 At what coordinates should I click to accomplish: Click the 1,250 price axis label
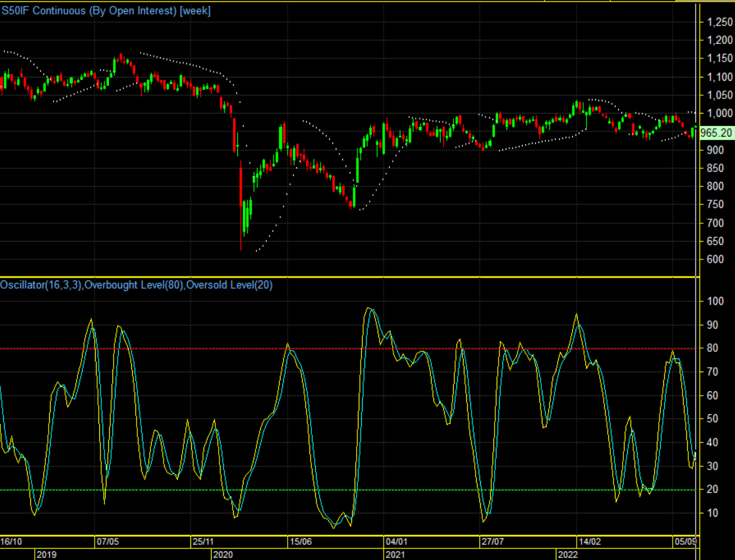(x=719, y=22)
